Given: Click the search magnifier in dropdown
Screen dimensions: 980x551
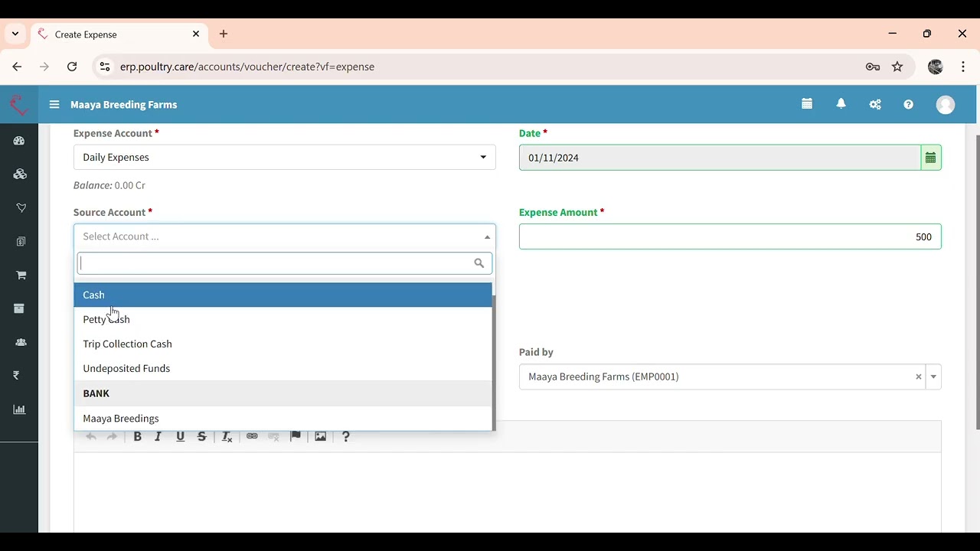Looking at the screenshot, I should pos(479,263).
